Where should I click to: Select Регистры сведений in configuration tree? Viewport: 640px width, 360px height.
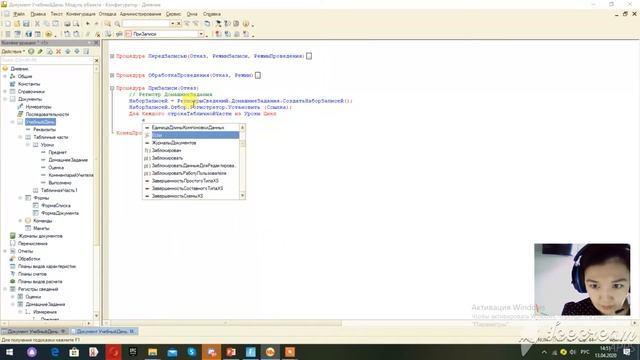(38, 289)
